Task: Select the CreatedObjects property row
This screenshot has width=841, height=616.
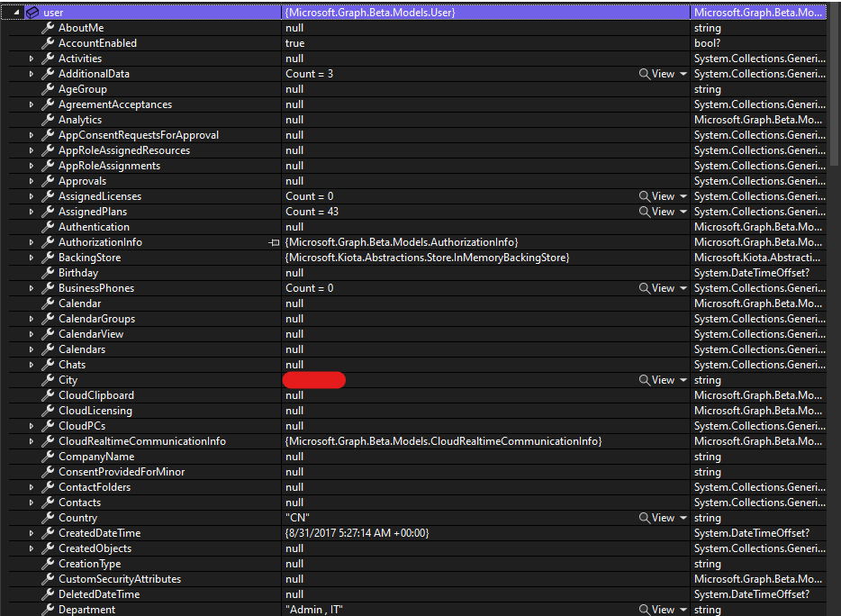Action: click(417, 548)
